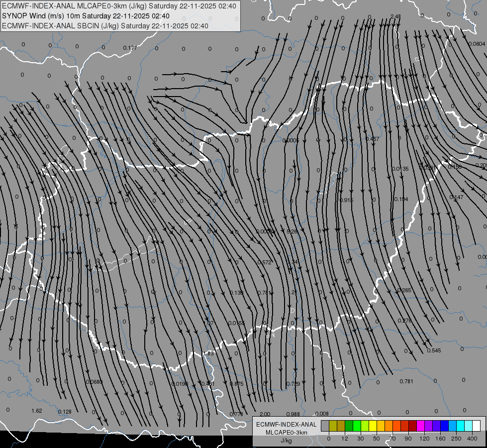Click the map value '0.451'
The height and width of the screenshot is (448, 487).
[x=208, y=384]
